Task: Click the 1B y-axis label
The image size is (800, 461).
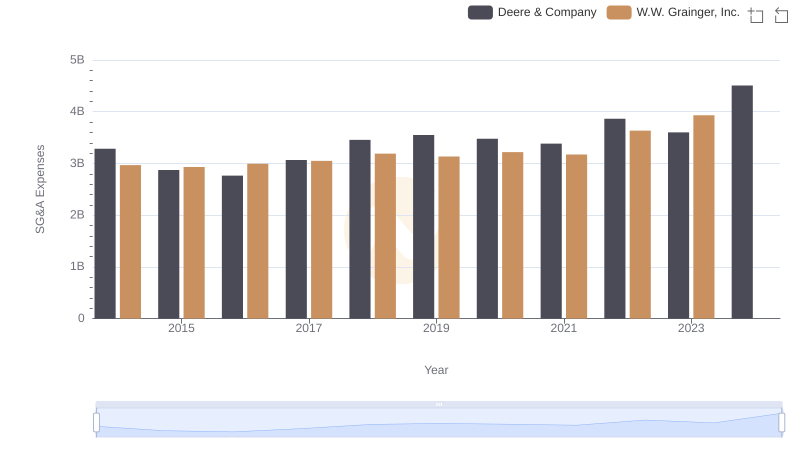Action: point(77,266)
